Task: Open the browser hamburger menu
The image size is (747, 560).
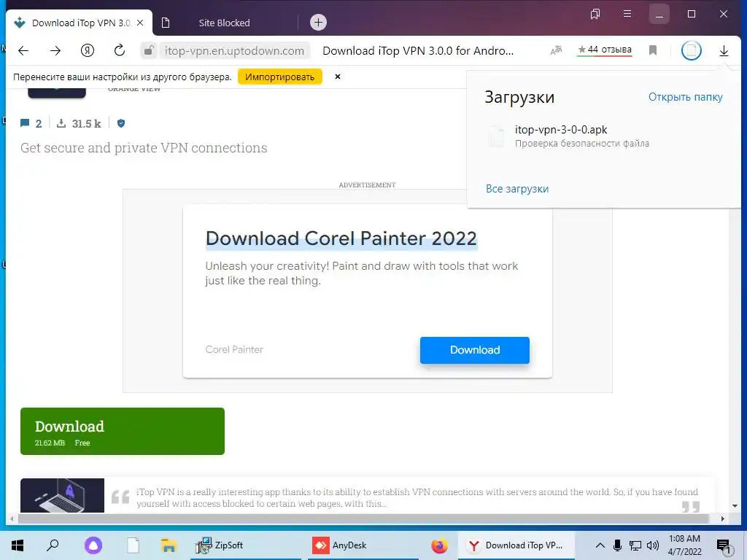Action: [627, 14]
